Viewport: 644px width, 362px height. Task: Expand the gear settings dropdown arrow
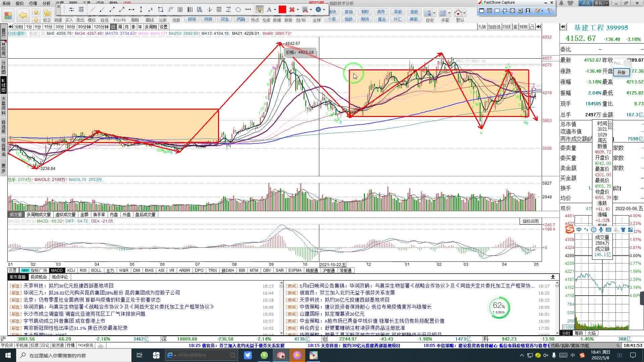pyautogui.click(x=324, y=10)
